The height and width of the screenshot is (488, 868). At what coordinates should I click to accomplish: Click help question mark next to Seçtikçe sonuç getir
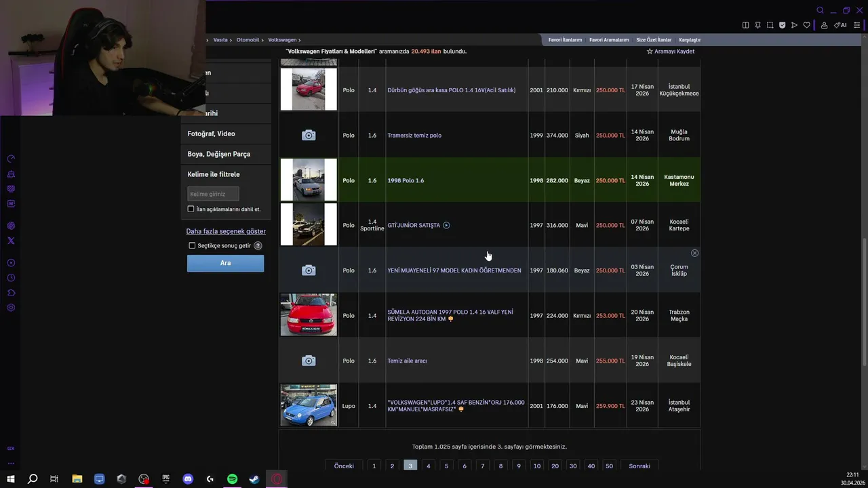pos(258,245)
